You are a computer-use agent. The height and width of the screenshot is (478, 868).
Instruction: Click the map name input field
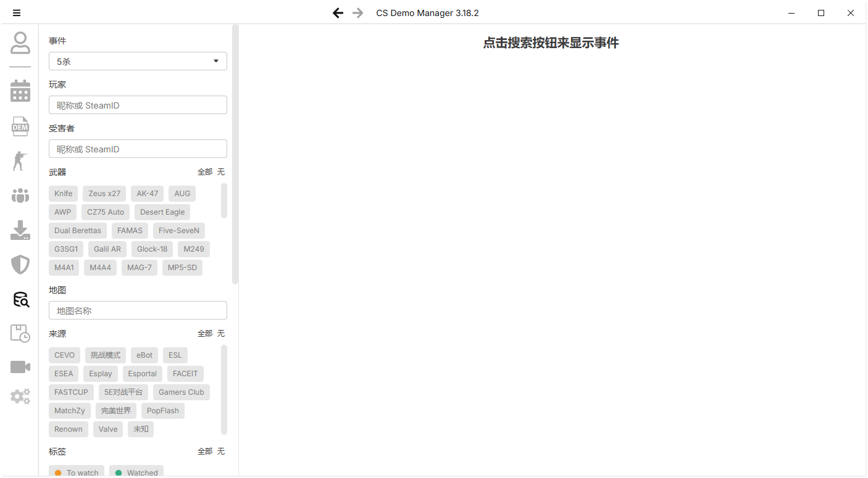point(138,310)
